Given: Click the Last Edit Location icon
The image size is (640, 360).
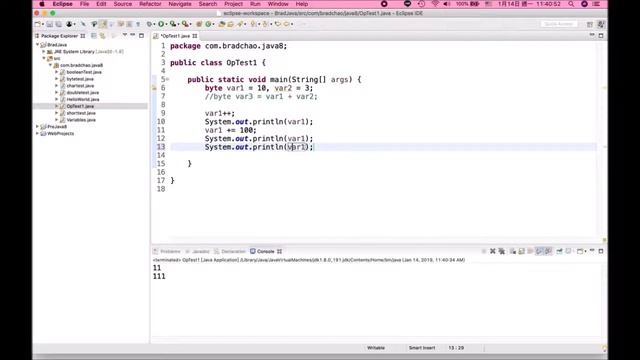Looking at the screenshot, I should 278,24.
